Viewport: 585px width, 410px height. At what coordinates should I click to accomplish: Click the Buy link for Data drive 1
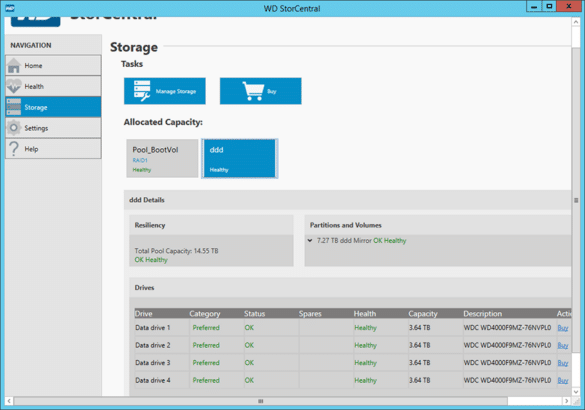point(563,328)
